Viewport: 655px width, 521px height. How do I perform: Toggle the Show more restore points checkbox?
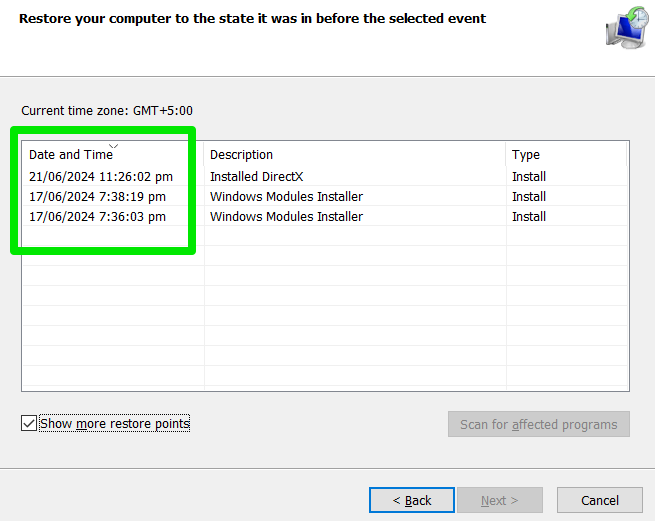pos(29,423)
